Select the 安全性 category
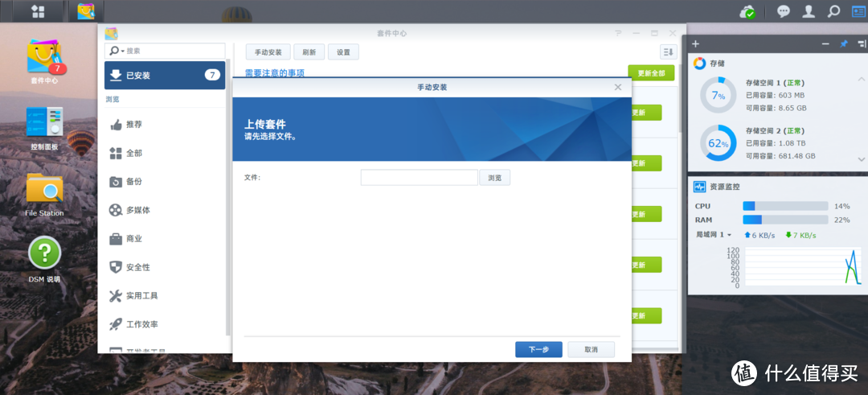Screen dimensions: 868x395 (x=165, y=267)
